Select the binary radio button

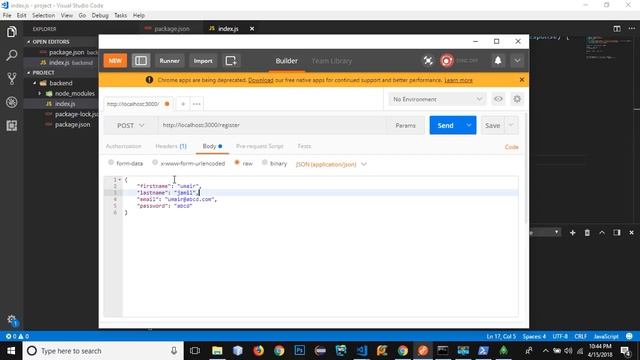[x=264, y=162]
